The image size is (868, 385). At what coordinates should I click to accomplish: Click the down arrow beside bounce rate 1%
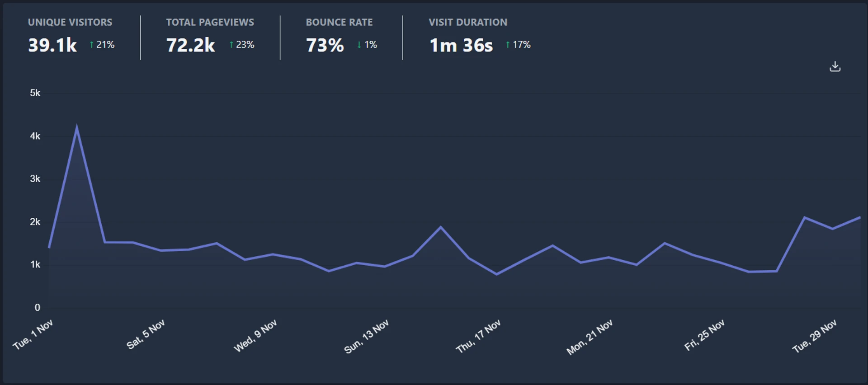(359, 45)
